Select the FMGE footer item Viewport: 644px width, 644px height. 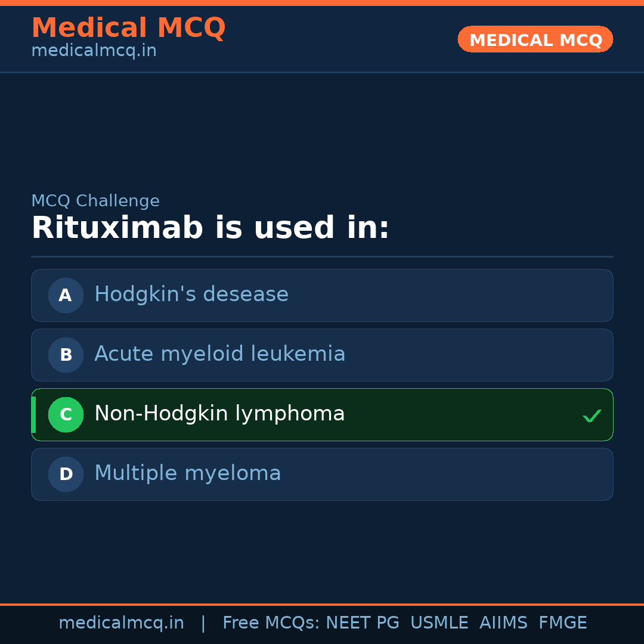click(x=562, y=623)
